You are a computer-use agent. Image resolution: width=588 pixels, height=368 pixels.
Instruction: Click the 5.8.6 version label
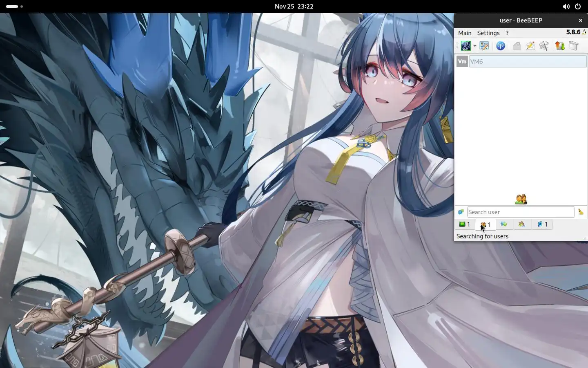point(573,32)
